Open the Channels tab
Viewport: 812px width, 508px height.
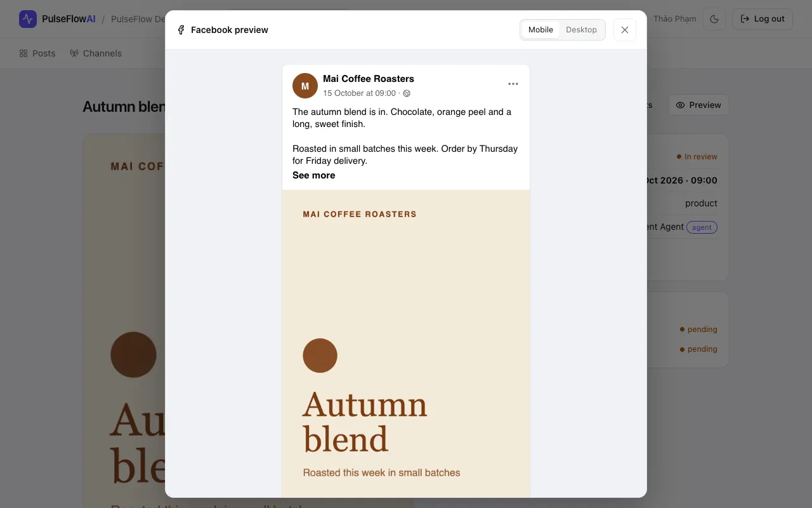[96, 53]
